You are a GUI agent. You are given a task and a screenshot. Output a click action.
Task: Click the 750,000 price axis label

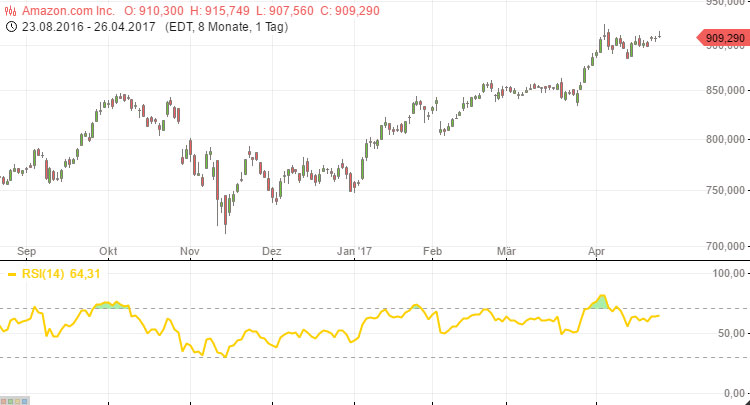coord(725,190)
